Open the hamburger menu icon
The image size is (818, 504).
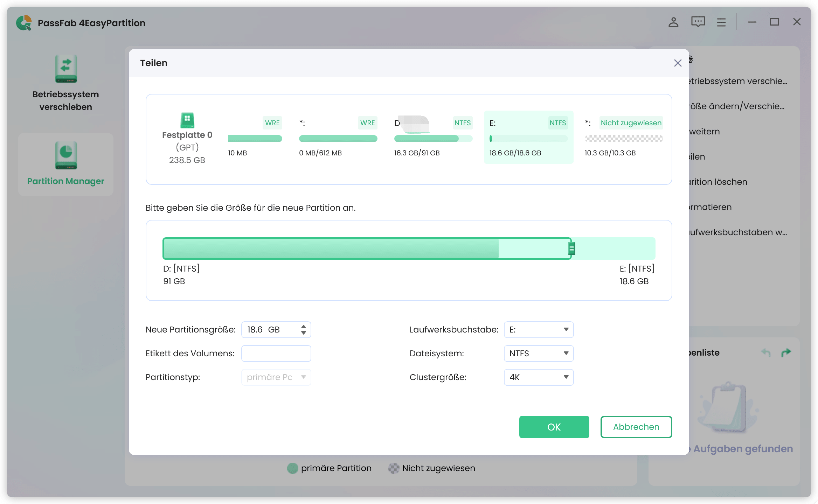tap(721, 22)
